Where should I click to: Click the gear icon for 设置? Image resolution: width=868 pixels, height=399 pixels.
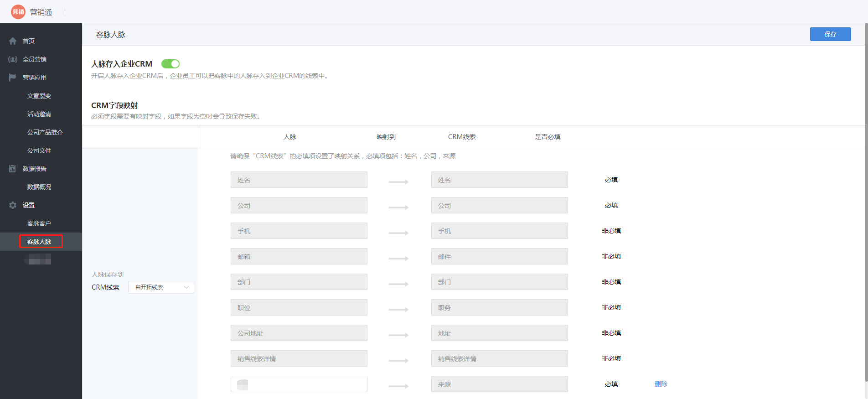pos(13,205)
